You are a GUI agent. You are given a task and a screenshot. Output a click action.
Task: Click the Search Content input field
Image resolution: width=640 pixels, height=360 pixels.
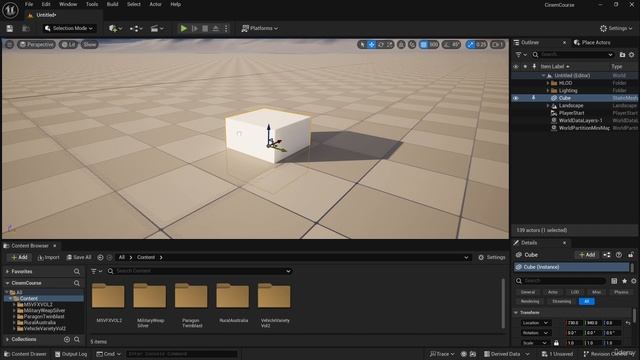(200, 271)
